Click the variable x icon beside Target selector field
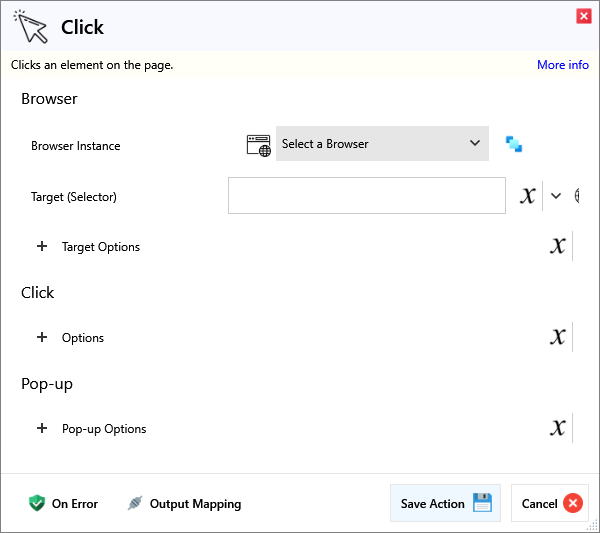 pos(528,196)
